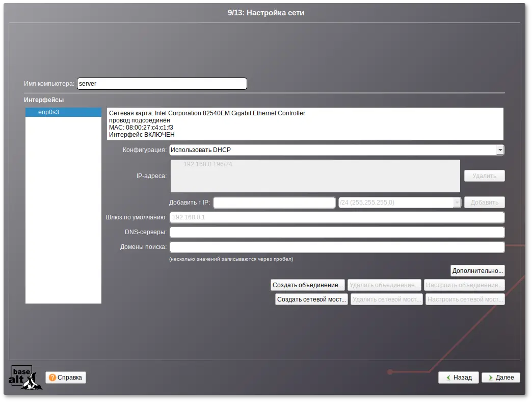Click Создать сетевой мост...

tap(311, 299)
